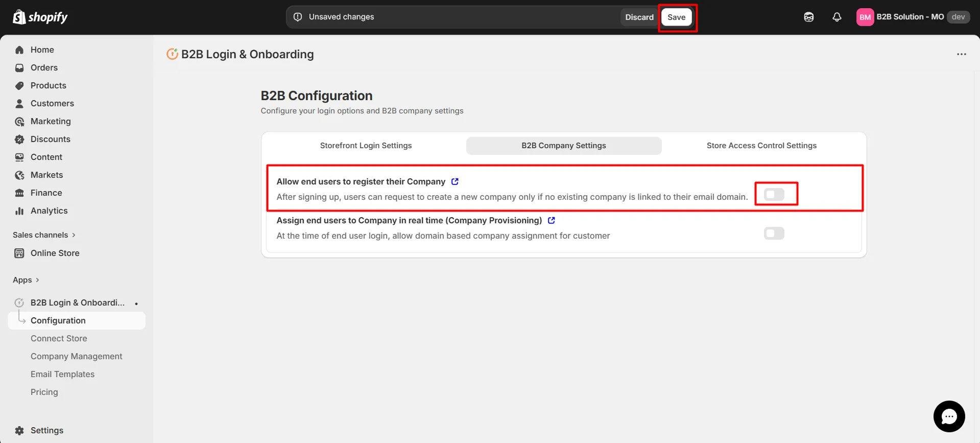Open the chat support bubble
The height and width of the screenshot is (443, 980).
pos(949,416)
